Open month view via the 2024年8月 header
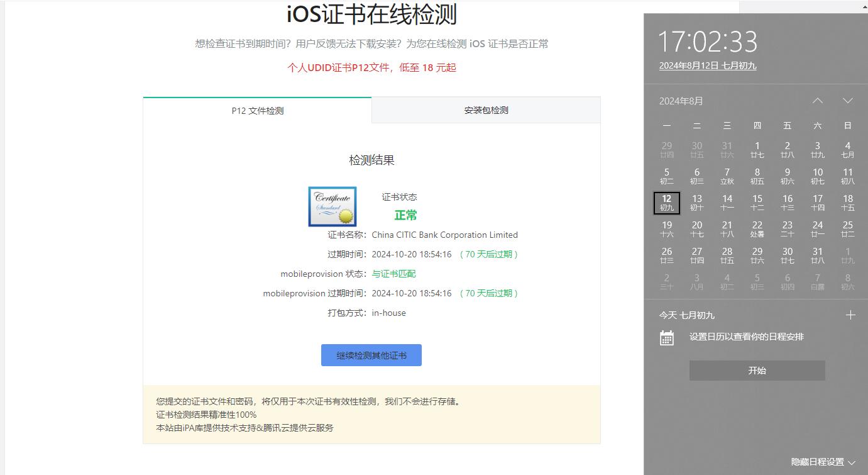This screenshot has height=475, width=868. (679, 100)
